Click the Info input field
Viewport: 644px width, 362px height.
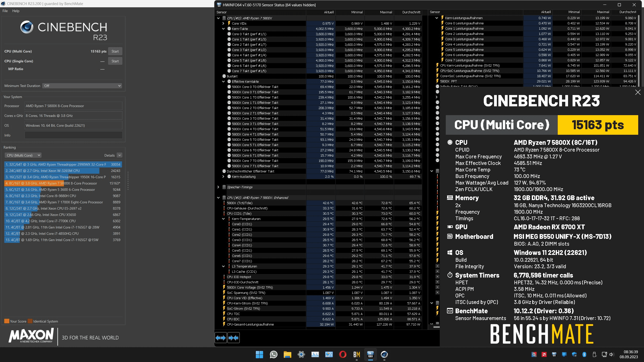tap(73, 135)
